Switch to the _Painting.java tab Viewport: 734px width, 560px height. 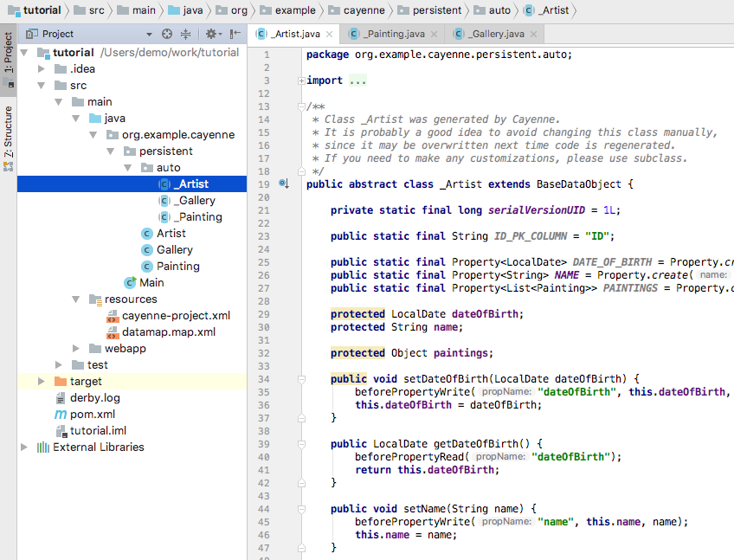[x=392, y=35]
